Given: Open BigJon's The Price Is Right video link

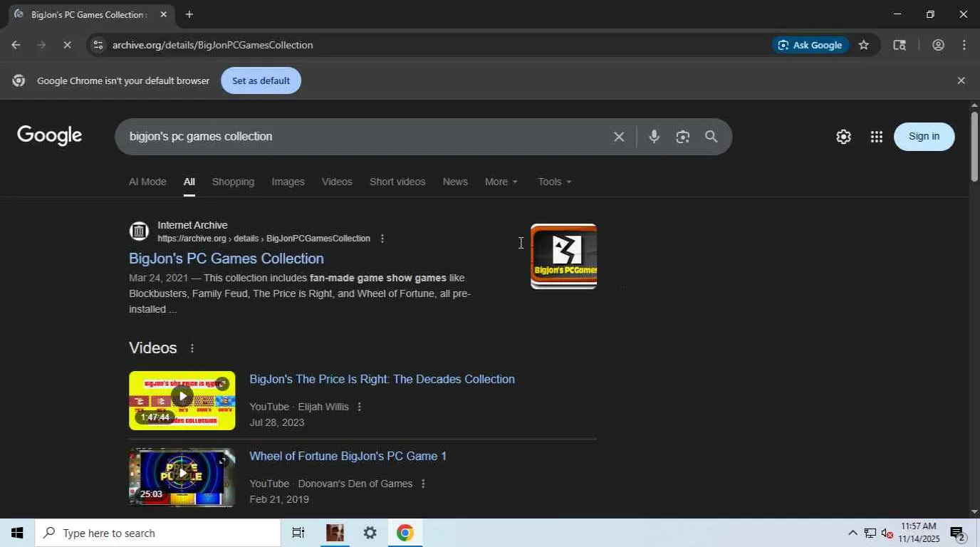Looking at the screenshot, I should pyautogui.click(x=382, y=379).
